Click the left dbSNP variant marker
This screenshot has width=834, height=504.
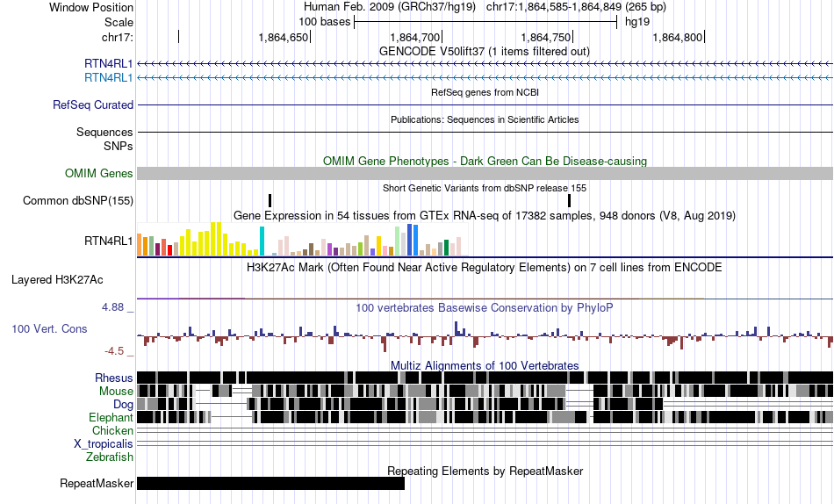(270, 201)
